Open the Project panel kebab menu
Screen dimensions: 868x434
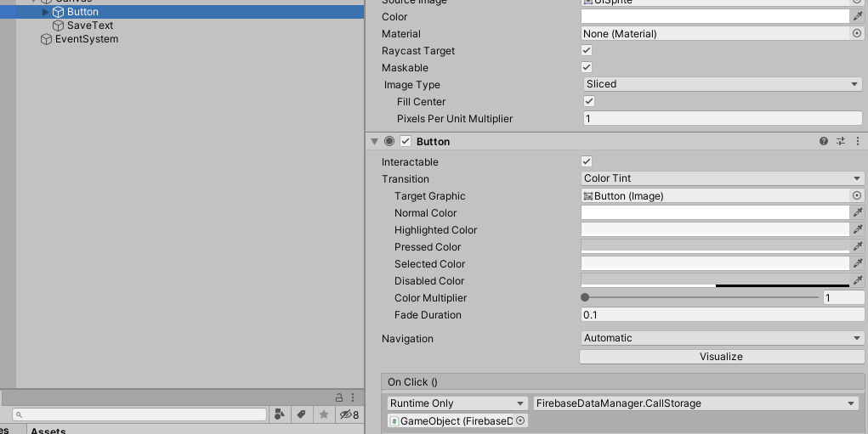[353, 397]
